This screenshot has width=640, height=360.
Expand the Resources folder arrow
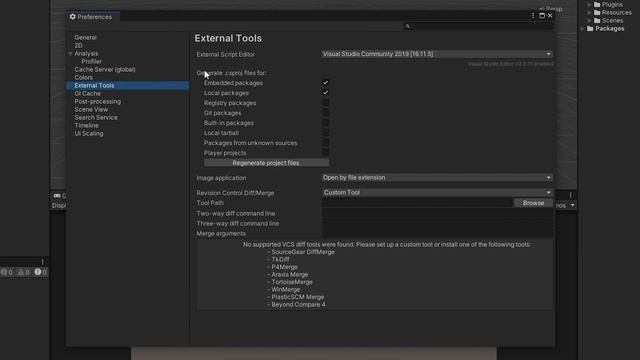click(x=589, y=13)
